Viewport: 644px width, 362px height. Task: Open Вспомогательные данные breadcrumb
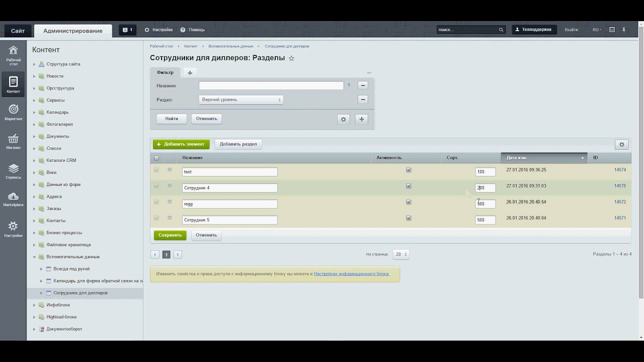coord(231,46)
